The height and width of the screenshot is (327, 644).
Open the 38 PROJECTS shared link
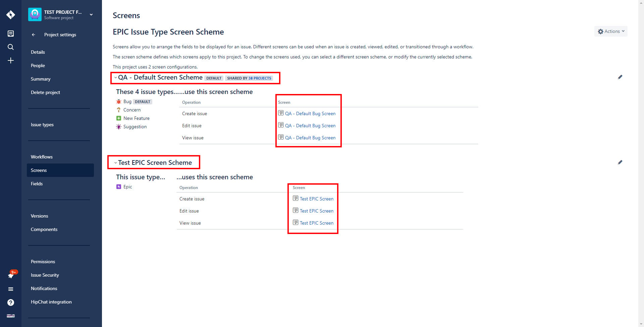[260, 78]
